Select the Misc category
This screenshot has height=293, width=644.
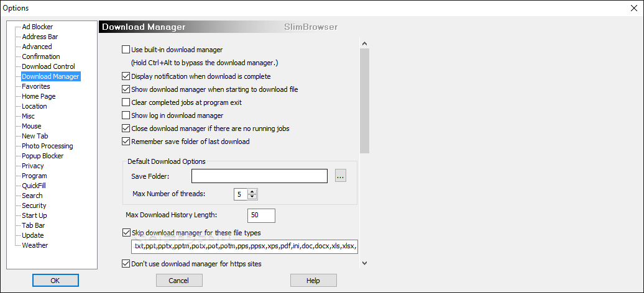pos(29,116)
